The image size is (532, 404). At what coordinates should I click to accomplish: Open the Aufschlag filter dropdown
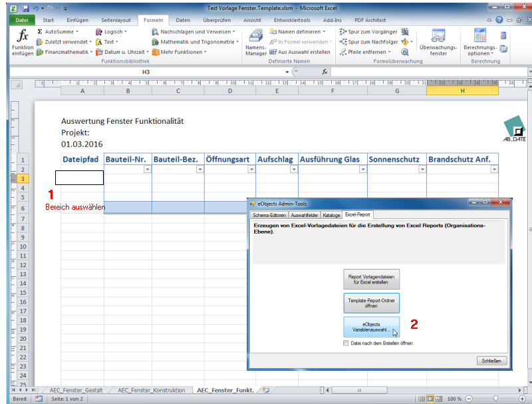[x=294, y=170]
